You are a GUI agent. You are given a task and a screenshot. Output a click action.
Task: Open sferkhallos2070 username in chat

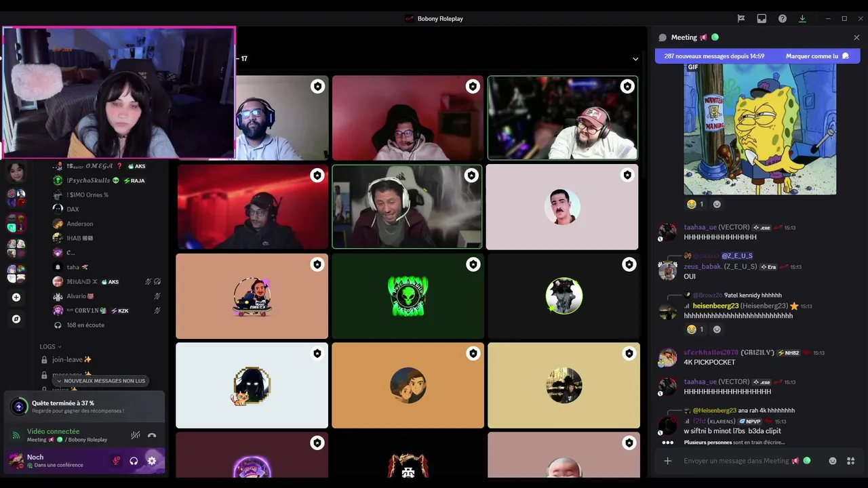pos(711,352)
